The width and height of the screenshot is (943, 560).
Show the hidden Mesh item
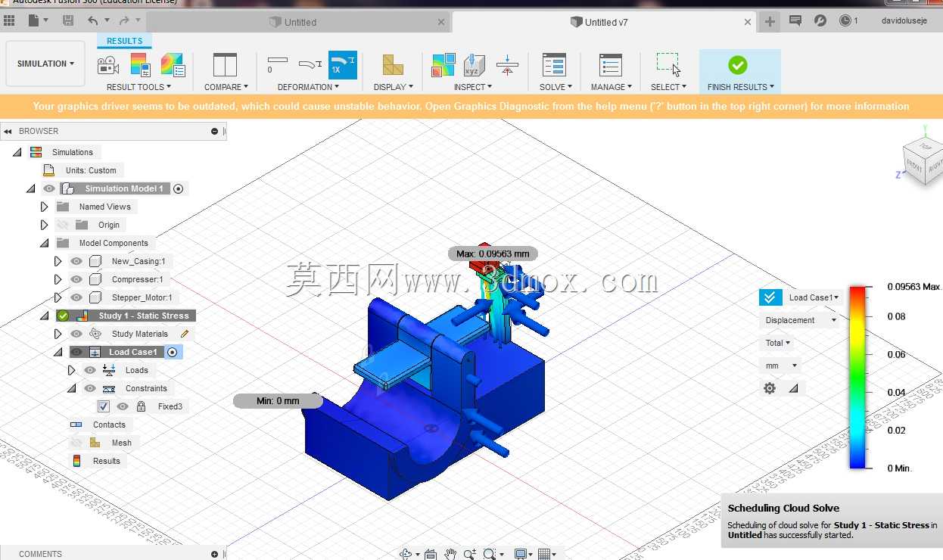pos(76,443)
